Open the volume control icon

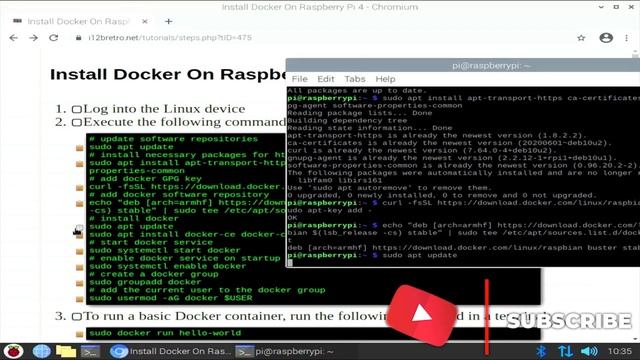click(589, 351)
